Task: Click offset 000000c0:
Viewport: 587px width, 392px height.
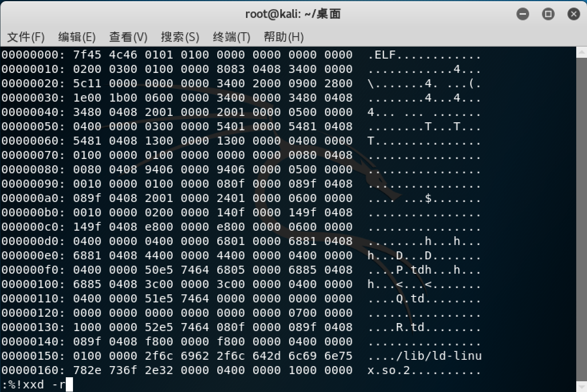Action: coord(33,227)
